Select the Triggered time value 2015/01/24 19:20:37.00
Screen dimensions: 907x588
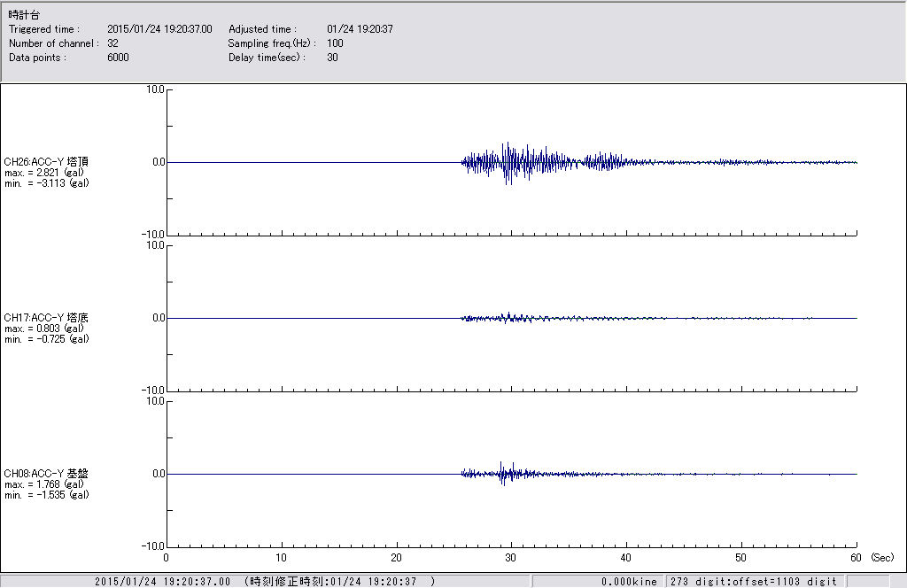166,29
